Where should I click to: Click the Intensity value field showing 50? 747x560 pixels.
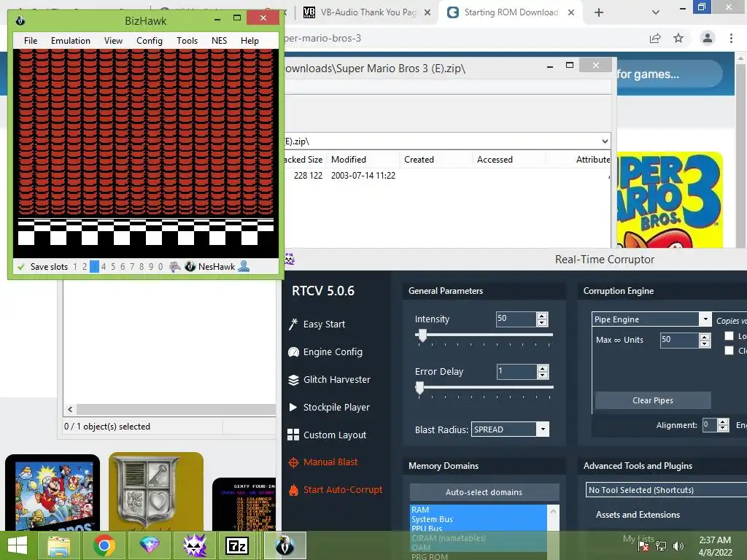(x=516, y=319)
